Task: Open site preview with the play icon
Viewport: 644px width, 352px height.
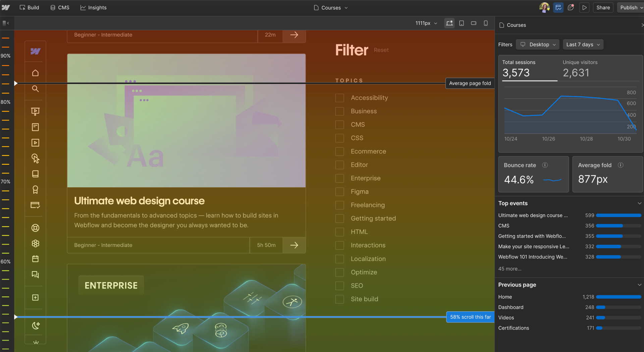Action: click(584, 7)
